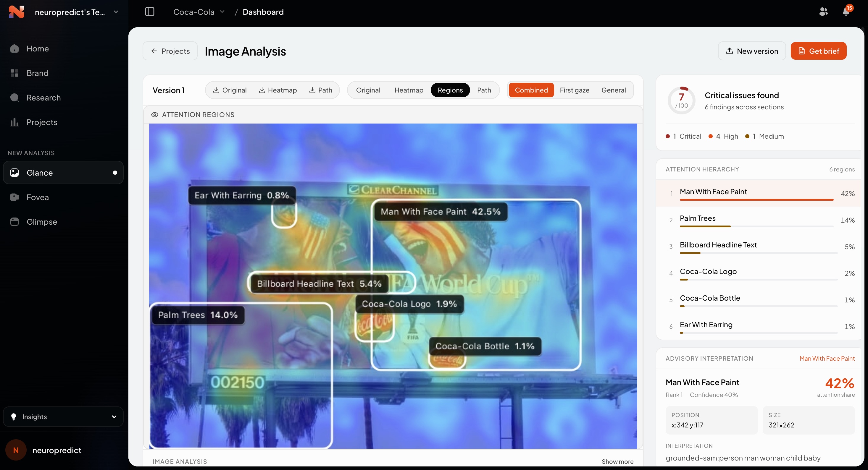Click the Glimpse window icon
This screenshot has height=470, width=868.
point(14,222)
